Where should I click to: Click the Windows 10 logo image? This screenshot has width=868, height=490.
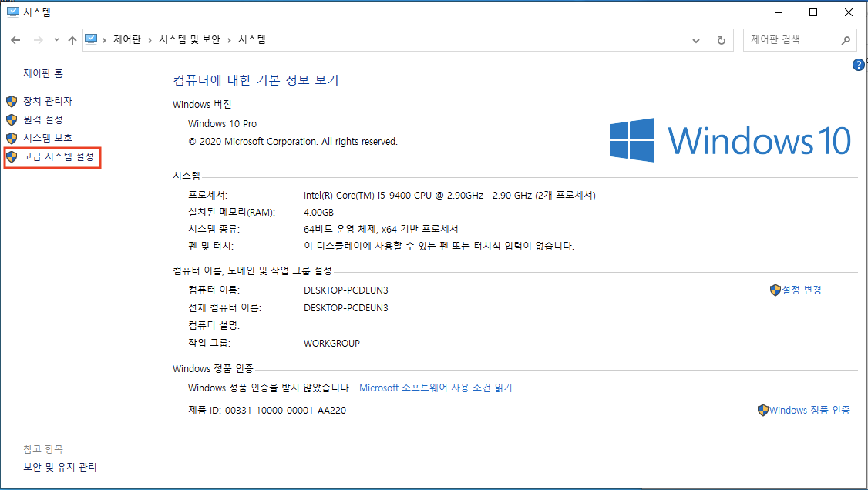[x=730, y=140]
